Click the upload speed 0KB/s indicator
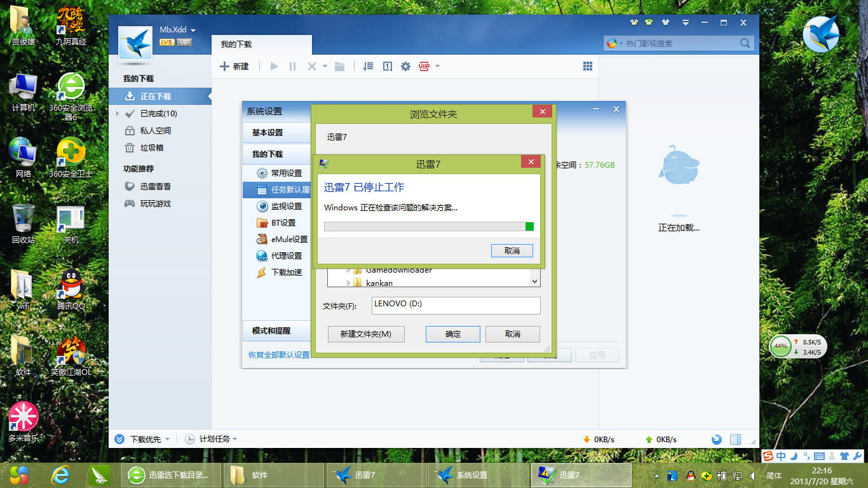The width and height of the screenshot is (868, 488). coord(661,439)
